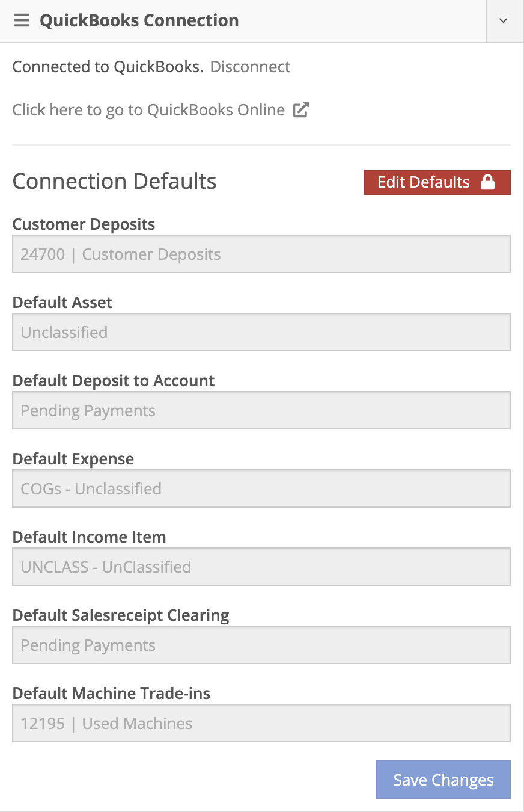Click the QuickBooks Connection panel title
This screenshot has height=812, width=524.
pyautogui.click(x=139, y=20)
